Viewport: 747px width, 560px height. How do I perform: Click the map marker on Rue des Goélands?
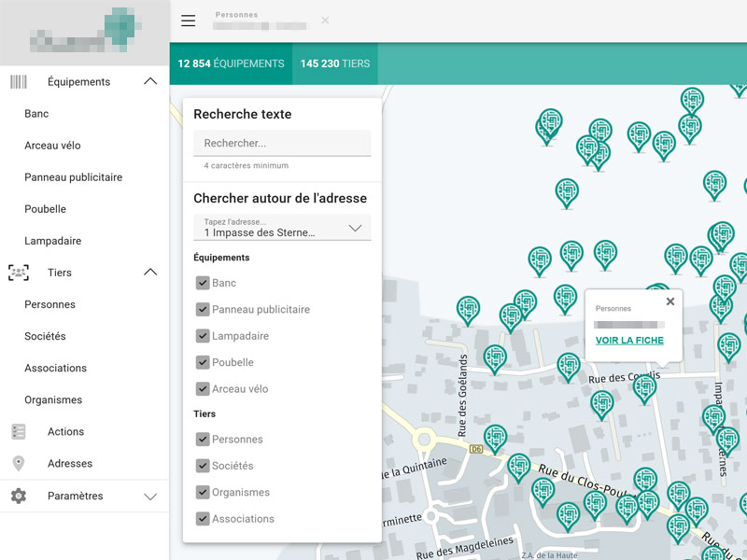495,357
